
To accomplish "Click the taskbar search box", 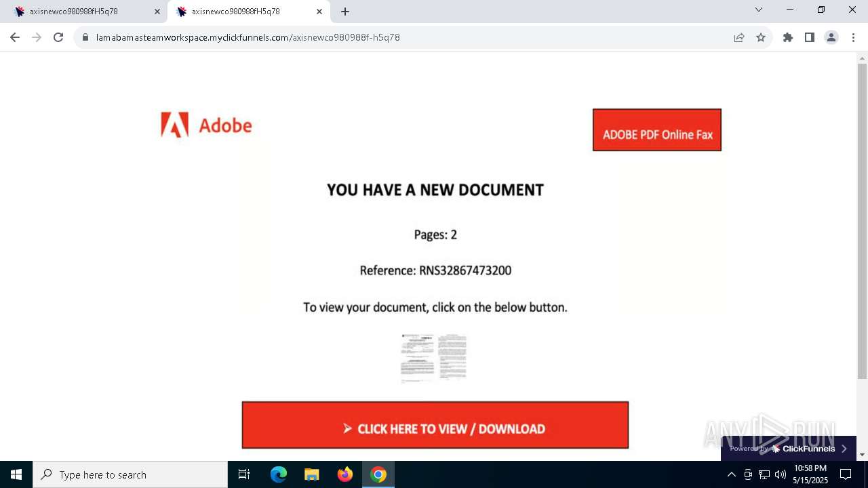I will (130, 474).
